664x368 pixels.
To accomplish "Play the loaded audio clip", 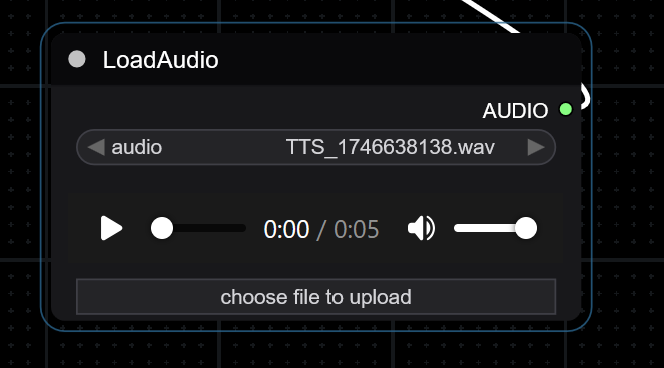I will point(111,228).
